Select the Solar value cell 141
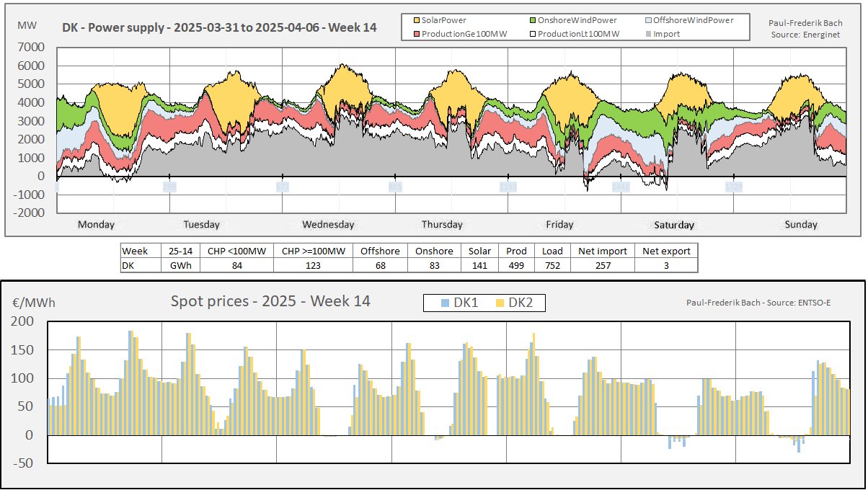This screenshot has width=868, height=490. tap(480, 265)
